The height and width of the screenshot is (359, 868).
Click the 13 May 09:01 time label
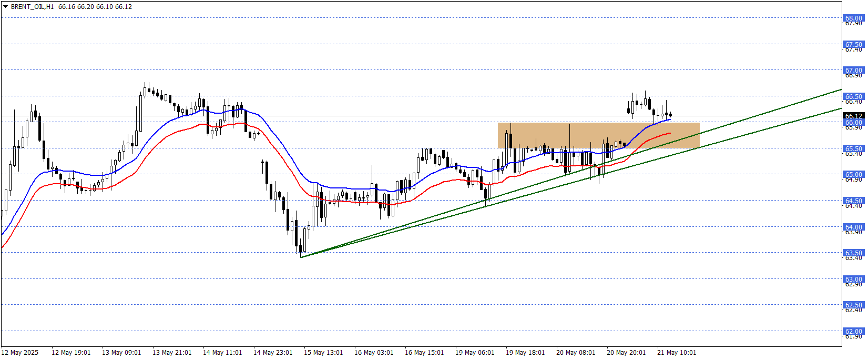pyautogui.click(x=121, y=353)
